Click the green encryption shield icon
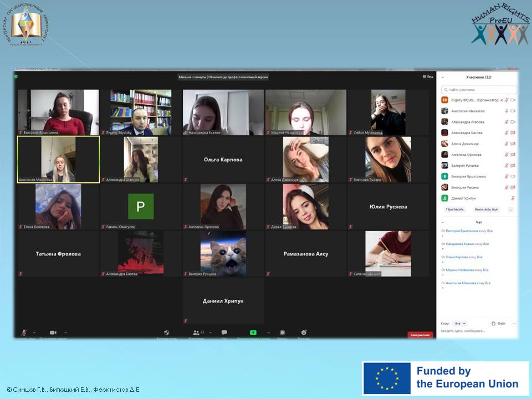532x399 pixels. point(16,76)
